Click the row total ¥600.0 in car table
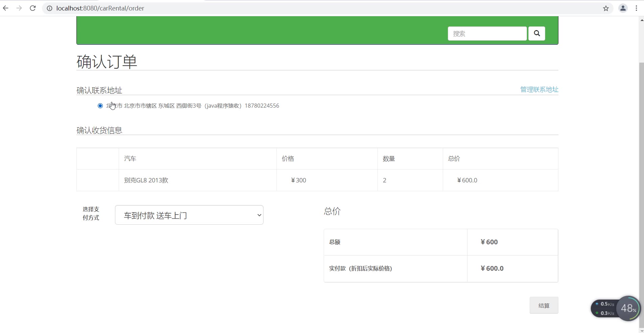Image resolution: width=644 pixels, height=333 pixels. (467, 180)
